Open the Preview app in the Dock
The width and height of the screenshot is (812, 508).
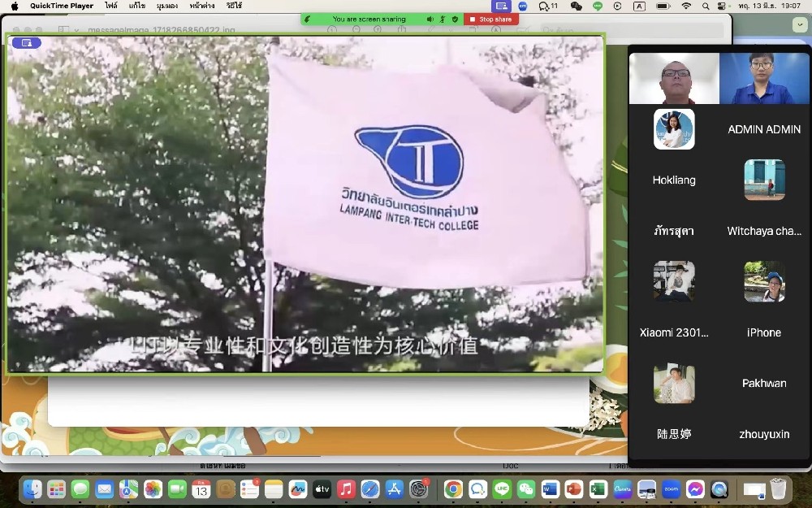[647, 488]
